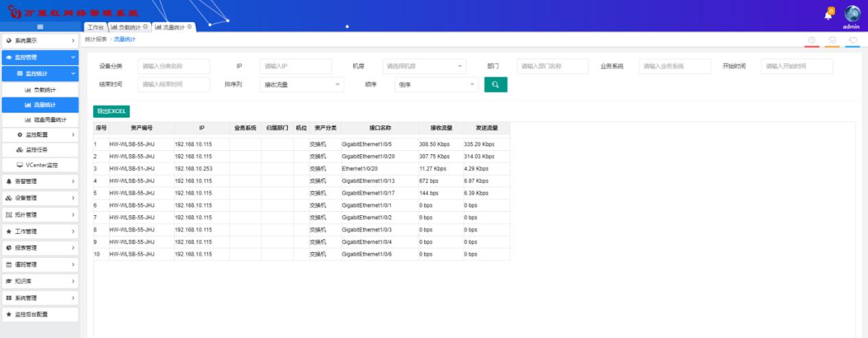Click the IP filter input field
Viewport: 868px width, 338px height.
[x=296, y=66]
